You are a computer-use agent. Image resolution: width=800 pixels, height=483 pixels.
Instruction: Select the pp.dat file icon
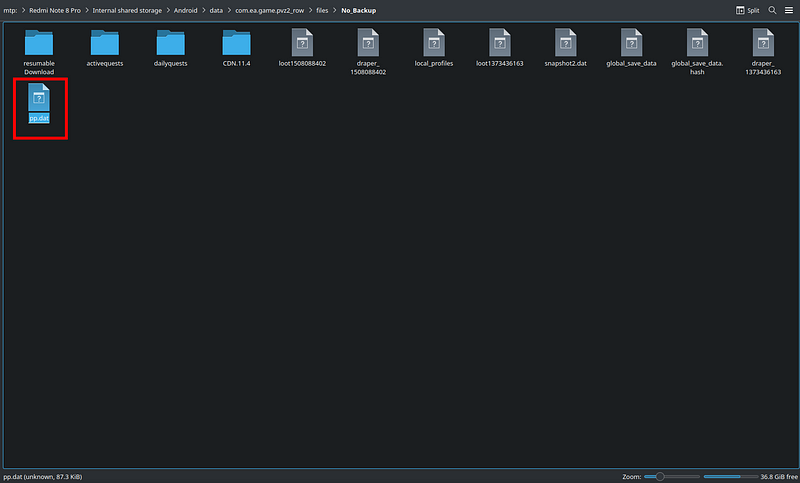click(39, 97)
